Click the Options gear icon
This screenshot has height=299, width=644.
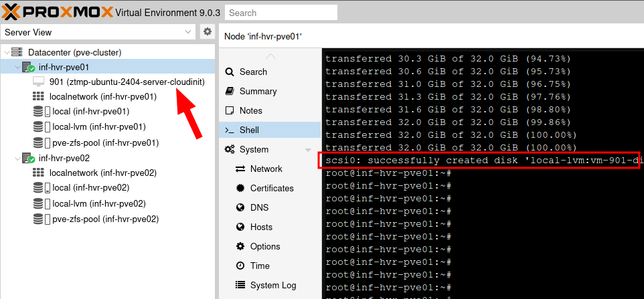[240, 247]
